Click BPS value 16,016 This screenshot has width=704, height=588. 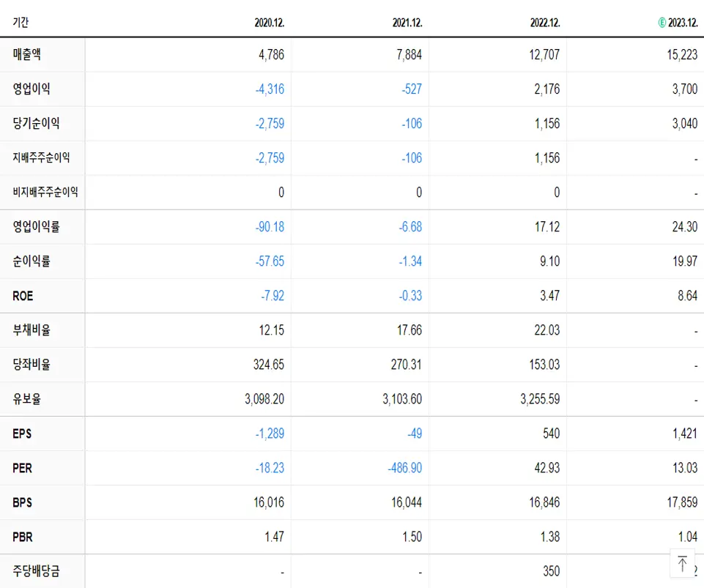(x=269, y=502)
